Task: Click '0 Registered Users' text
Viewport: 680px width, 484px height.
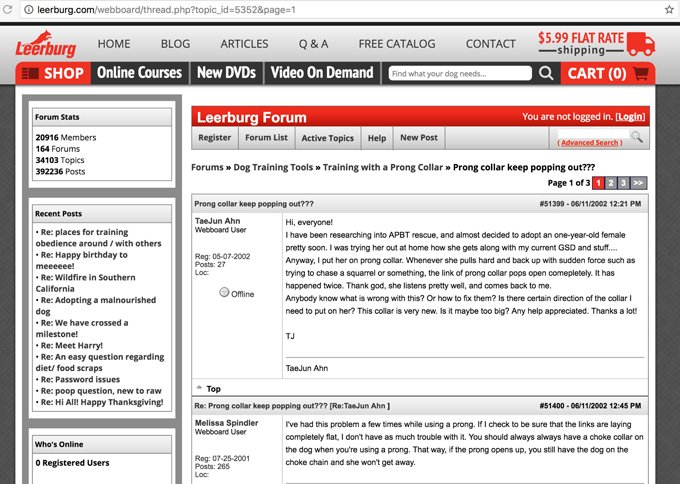Action: [x=72, y=463]
